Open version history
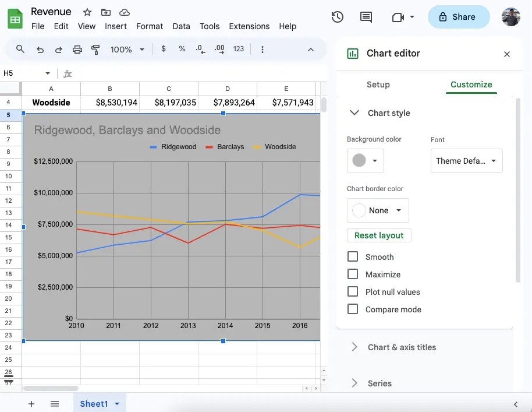Screen dimensions: 532x412 (x=337, y=17)
